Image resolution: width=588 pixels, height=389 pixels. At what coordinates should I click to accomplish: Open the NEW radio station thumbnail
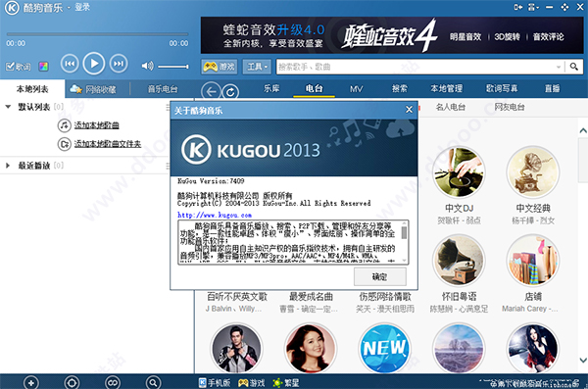pyautogui.click(x=385, y=349)
